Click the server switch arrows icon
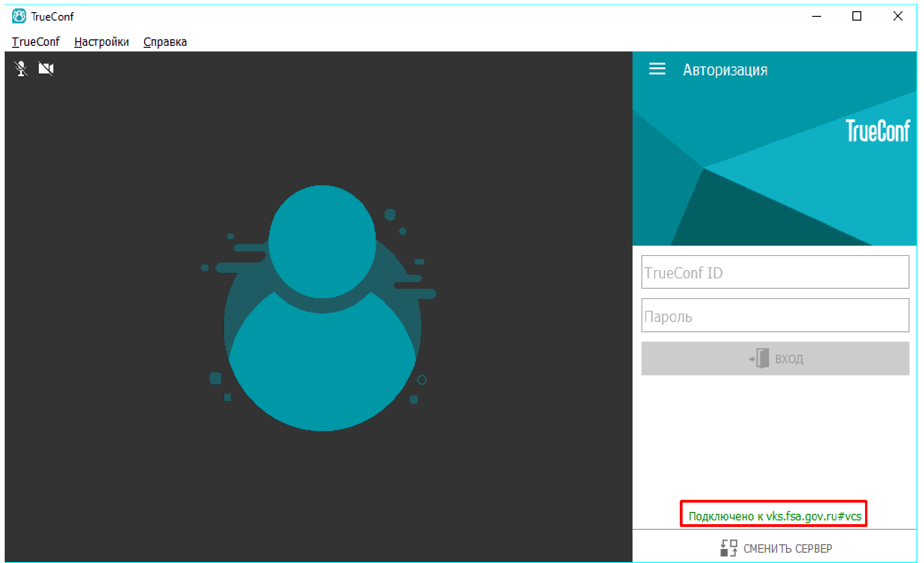924x563 pixels. [728, 548]
